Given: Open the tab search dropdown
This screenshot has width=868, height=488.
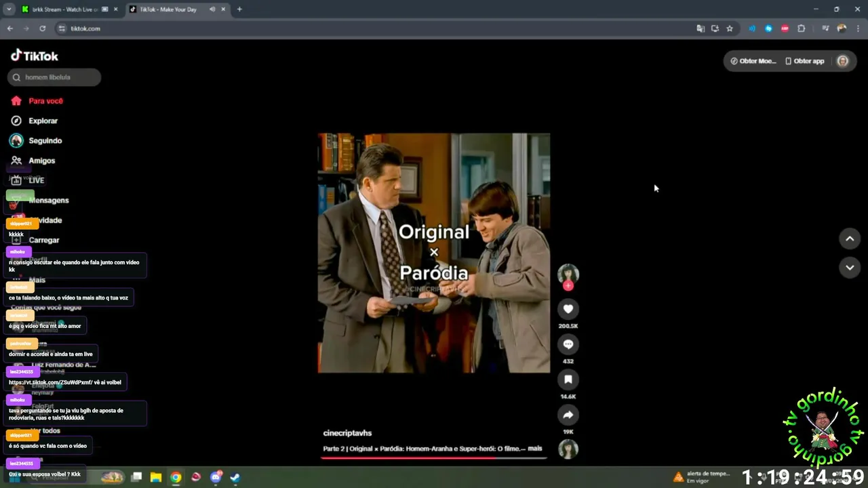Looking at the screenshot, I should [x=9, y=9].
